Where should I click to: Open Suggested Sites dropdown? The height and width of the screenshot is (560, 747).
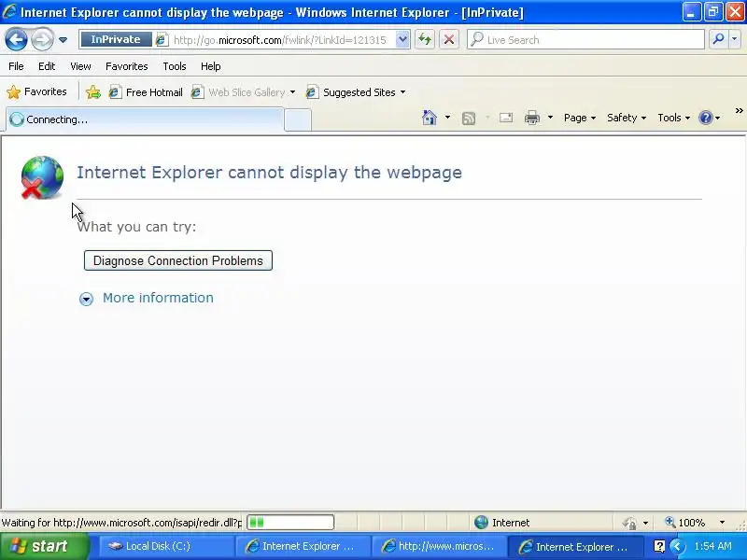pyautogui.click(x=402, y=92)
